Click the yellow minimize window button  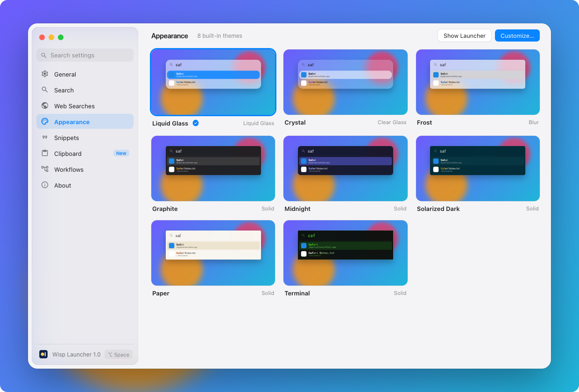pyautogui.click(x=51, y=37)
